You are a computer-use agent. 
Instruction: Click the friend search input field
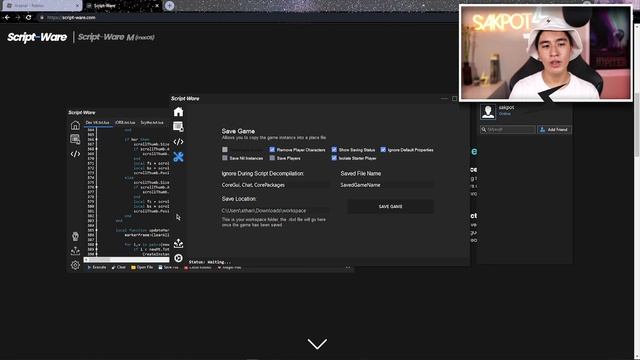click(x=508, y=129)
